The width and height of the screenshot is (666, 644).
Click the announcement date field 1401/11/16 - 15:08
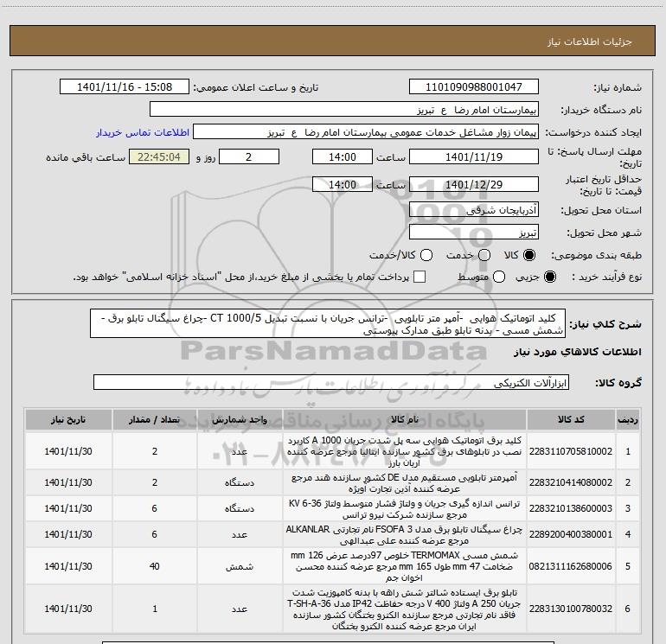click(125, 87)
